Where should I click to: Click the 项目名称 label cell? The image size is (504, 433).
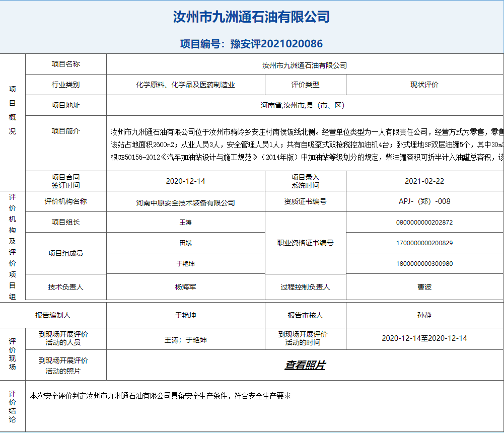pos(65,64)
